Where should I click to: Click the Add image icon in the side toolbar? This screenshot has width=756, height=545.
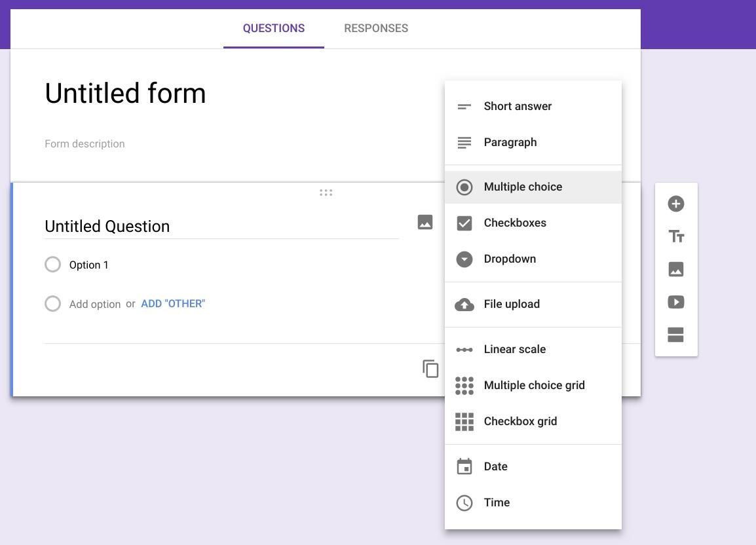(675, 269)
